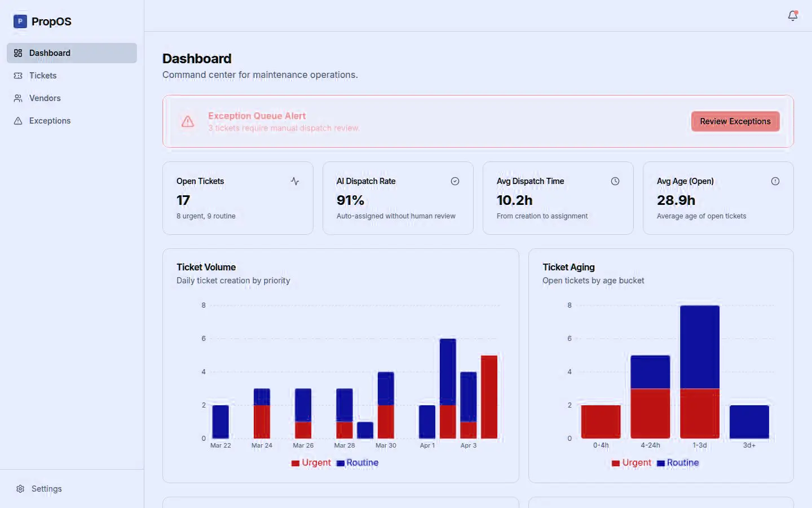Viewport: 812px width, 508px height.
Task: Click the clock icon on Avg Dispatch Time
Action: (615, 181)
